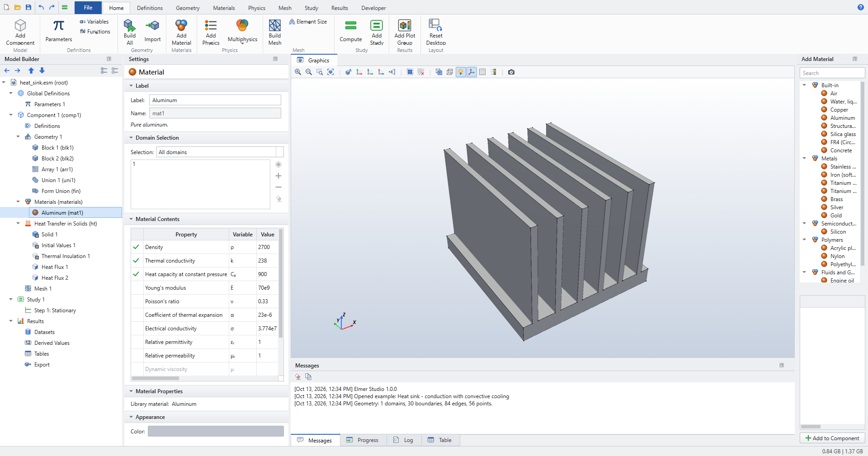Open the Selection All domains dropdown

220,152
